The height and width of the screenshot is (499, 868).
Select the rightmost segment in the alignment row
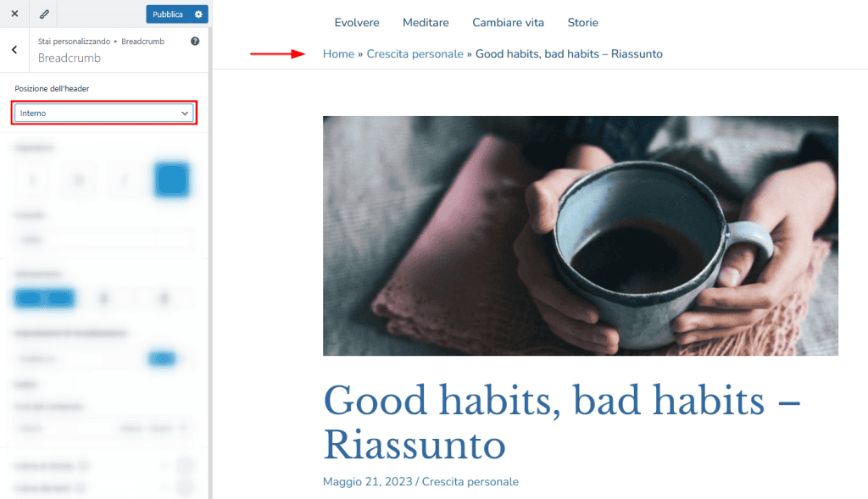(x=163, y=297)
